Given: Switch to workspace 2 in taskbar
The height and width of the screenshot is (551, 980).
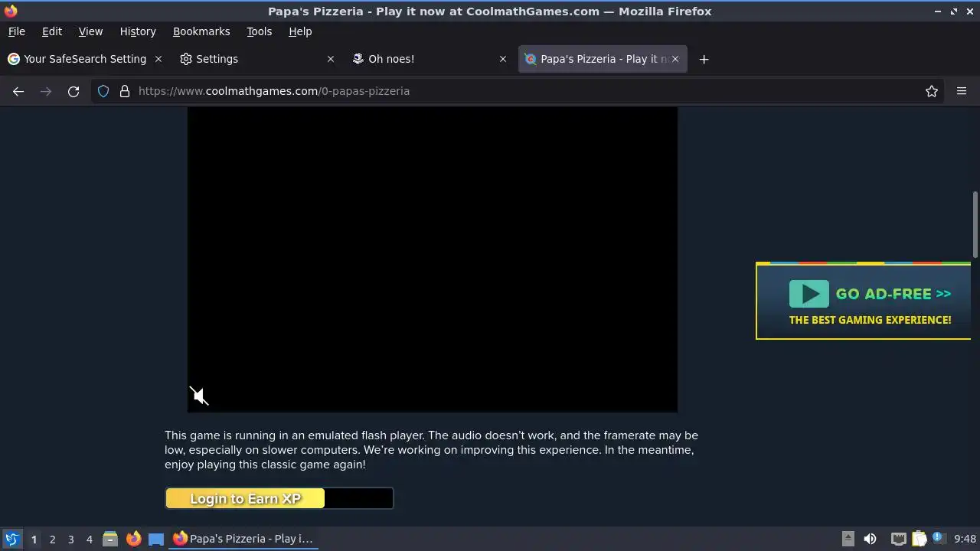Looking at the screenshot, I should point(52,539).
